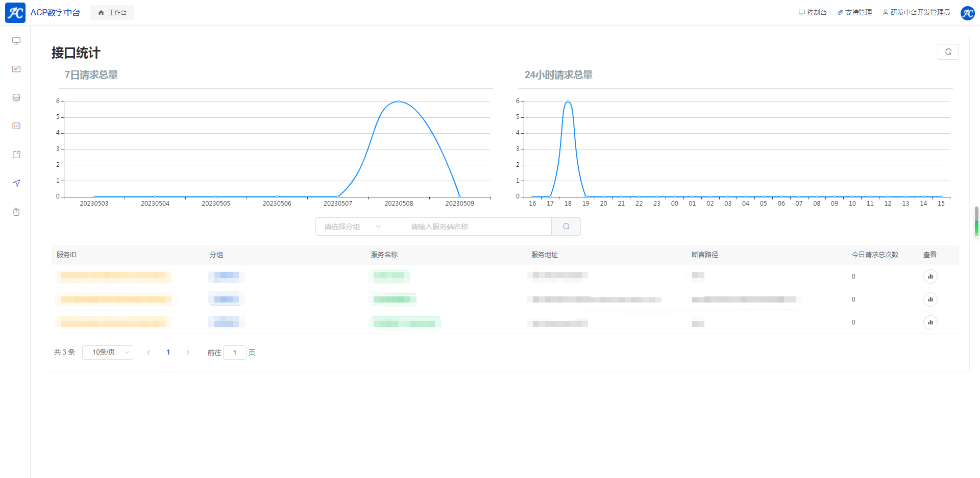980x478 pixels.
Task: Click the mouse-shaped icon in left sidebar
Action: [x=16, y=212]
